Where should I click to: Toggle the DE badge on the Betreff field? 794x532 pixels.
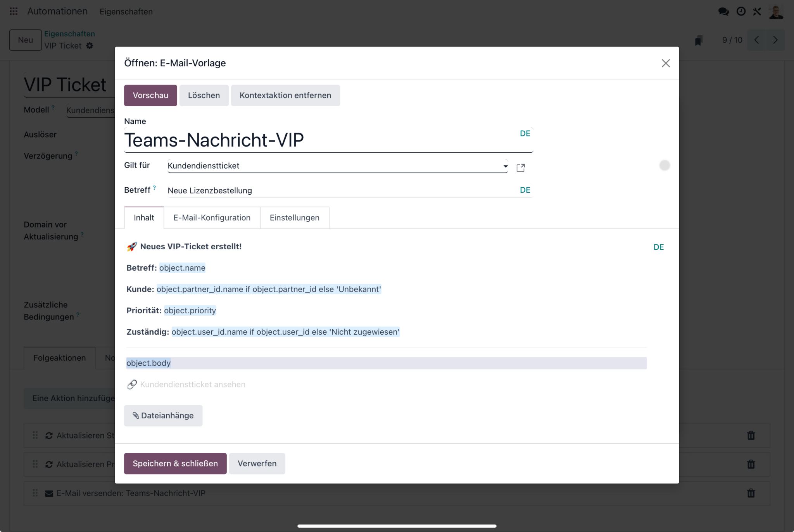click(526, 190)
